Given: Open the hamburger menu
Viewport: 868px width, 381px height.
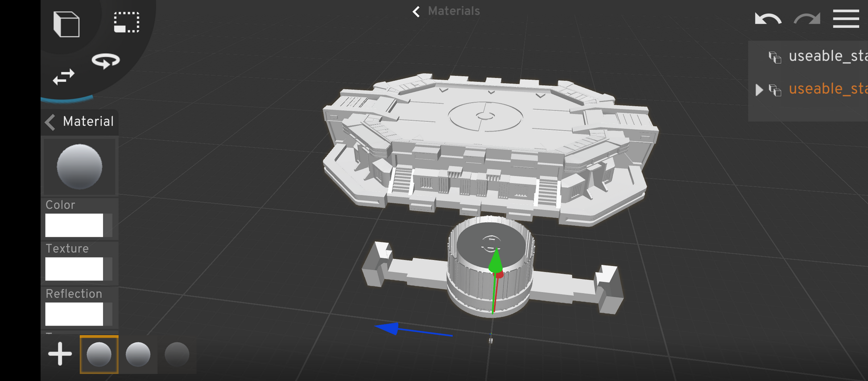Looking at the screenshot, I should tap(846, 19).
